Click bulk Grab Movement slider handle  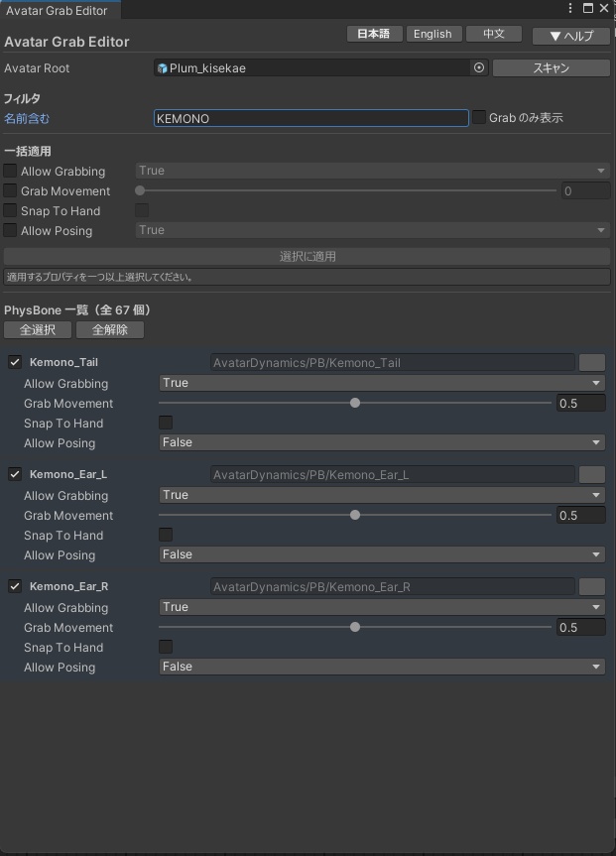tap(140, 190)
